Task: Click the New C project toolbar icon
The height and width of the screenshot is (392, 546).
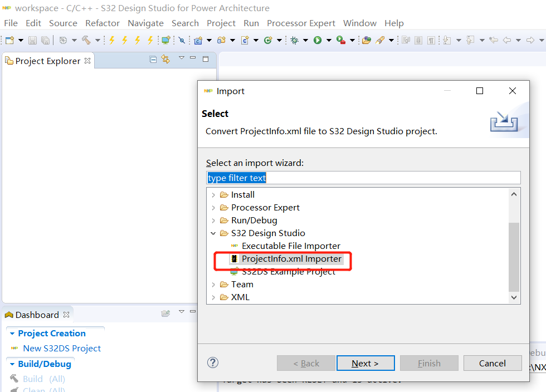Action: 198,41
